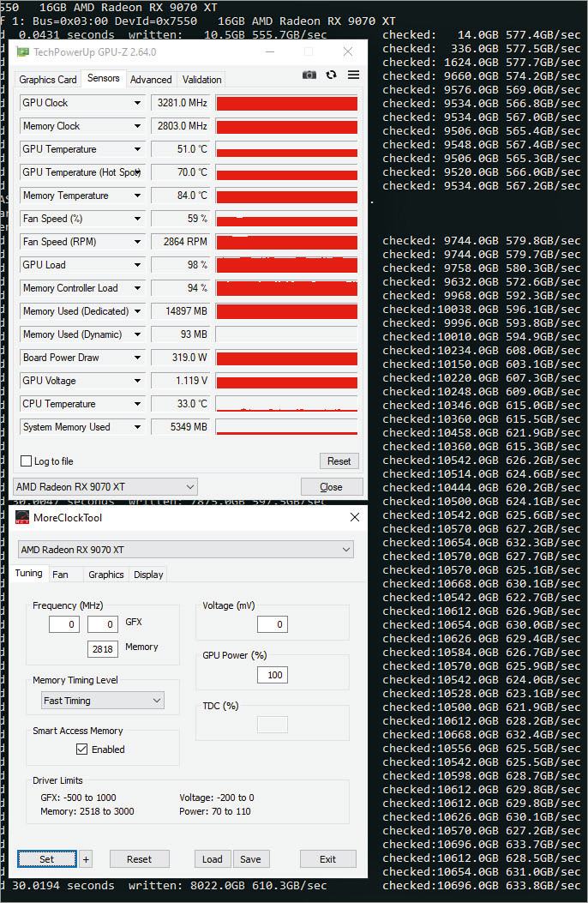588x903 pixels.
Task: Expand the GPU Temperature sensor dropdown
Action: [137, 149]
